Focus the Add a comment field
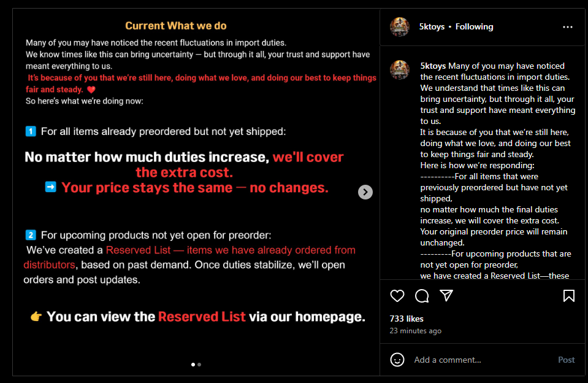Viewport: 588px width, 383px height. [x=478, y=360]
